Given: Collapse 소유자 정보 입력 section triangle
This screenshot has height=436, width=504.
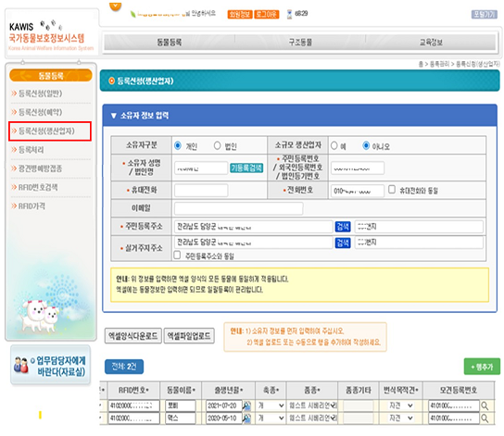Looking at the screenshot, I should coord(113,116).
